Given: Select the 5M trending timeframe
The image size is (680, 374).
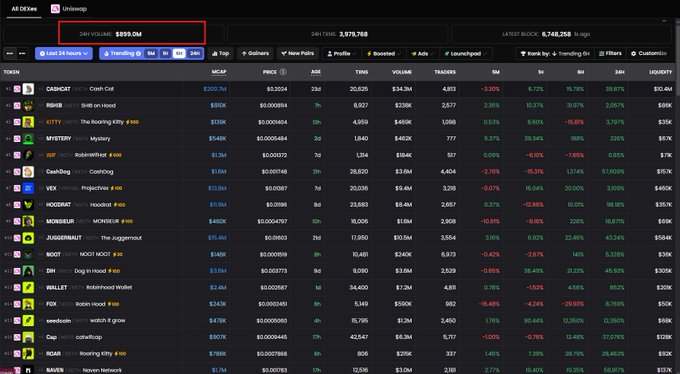Looking at the screenshot, I should [151, 53].
